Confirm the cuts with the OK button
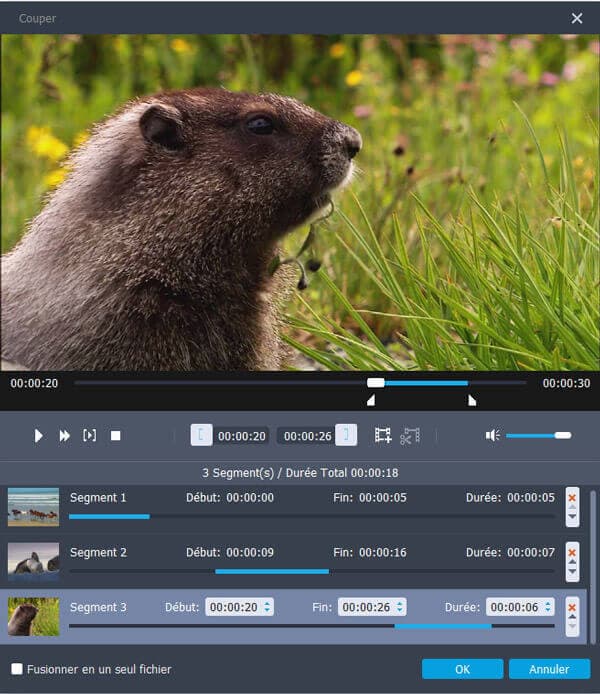 (x=462, y=669)
